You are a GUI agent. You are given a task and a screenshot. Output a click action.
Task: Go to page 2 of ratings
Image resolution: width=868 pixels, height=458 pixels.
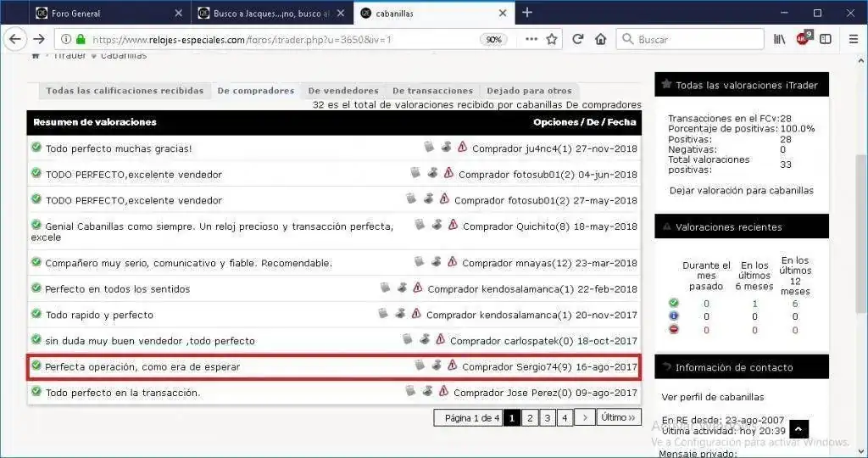(529, 417)
